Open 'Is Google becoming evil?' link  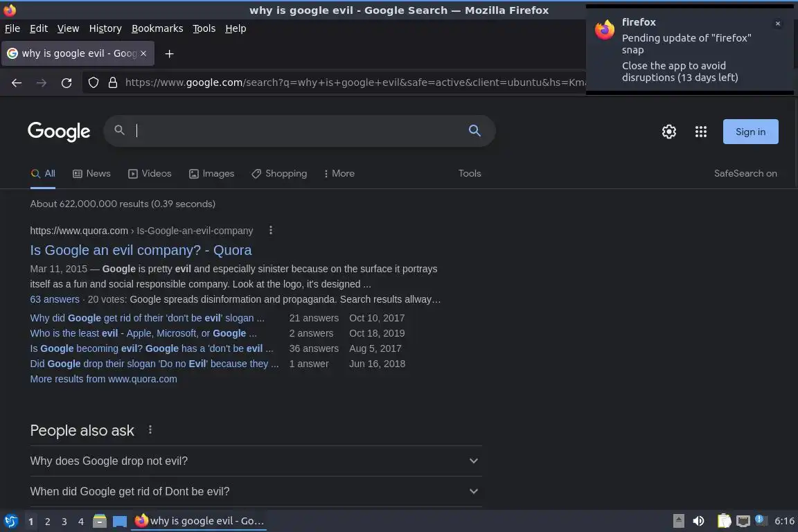(x=152, y=348)
